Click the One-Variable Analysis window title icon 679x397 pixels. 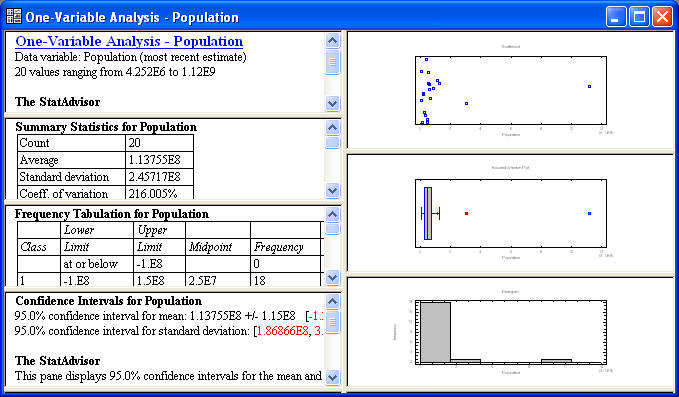(x=14, y=16)
